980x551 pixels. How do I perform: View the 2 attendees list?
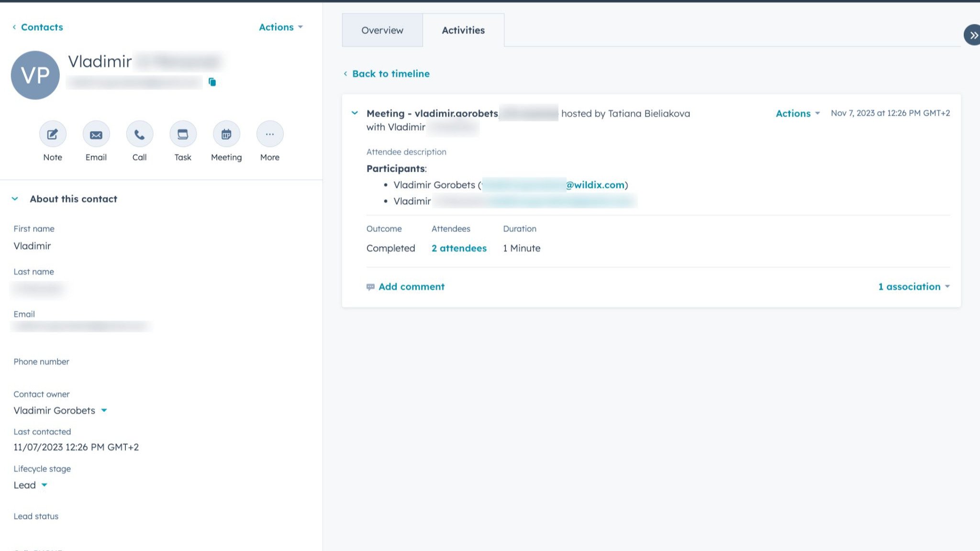458,248
